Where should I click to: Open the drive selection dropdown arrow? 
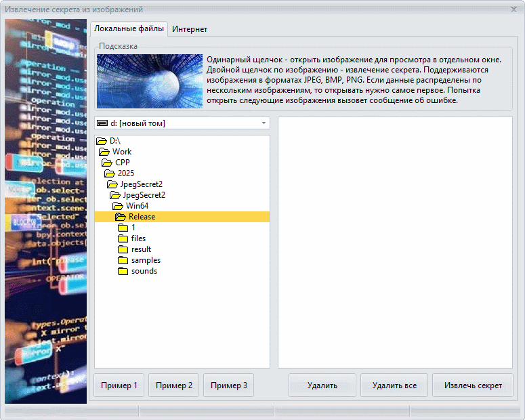coord(262,123)
